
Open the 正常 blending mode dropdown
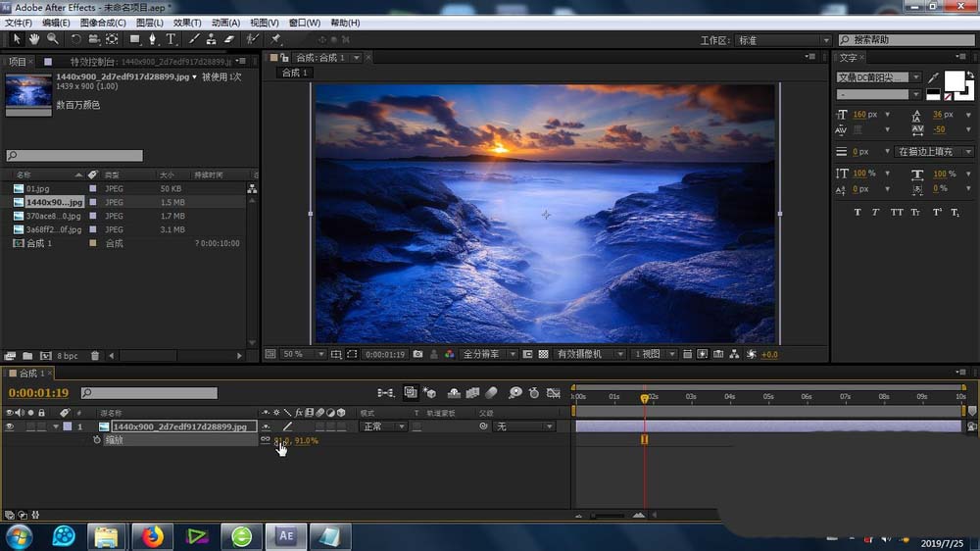click(x=384, y=426)
